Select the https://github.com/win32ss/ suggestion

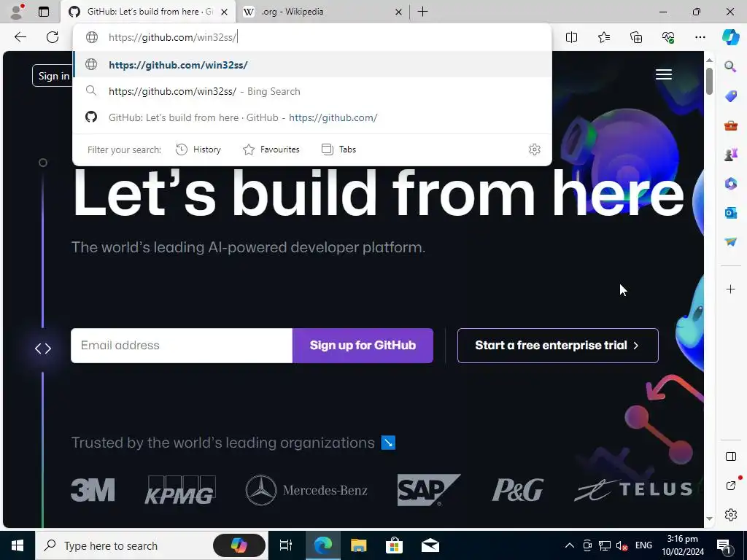[x=312, y=64]
